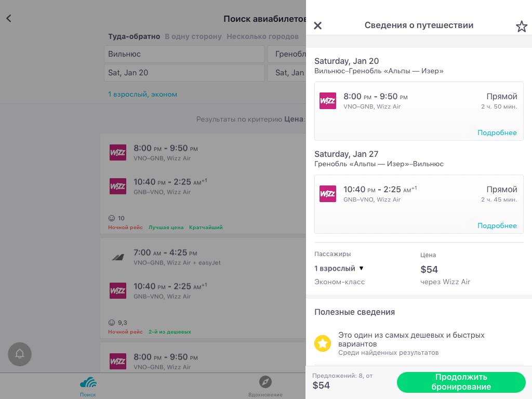Close the trip details panel
This screenshot has width=532, height=399.
pos(317,25)
